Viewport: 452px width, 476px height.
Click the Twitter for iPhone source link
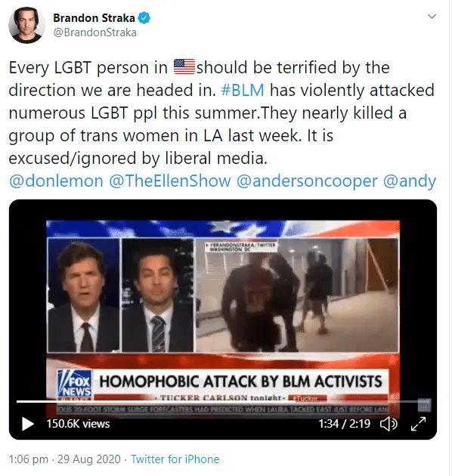pyautogui.click(x=175, y=459)
